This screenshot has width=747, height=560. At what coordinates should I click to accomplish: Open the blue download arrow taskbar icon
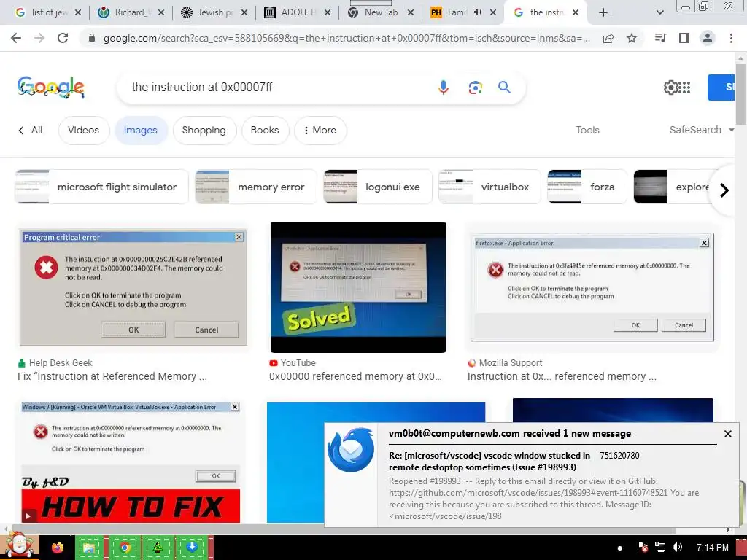[x=192, y=548]
